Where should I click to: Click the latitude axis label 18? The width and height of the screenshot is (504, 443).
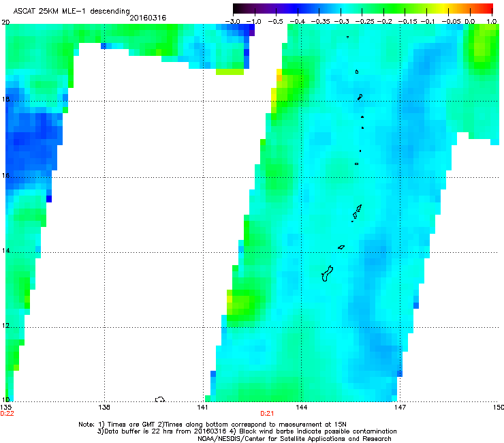5,99
